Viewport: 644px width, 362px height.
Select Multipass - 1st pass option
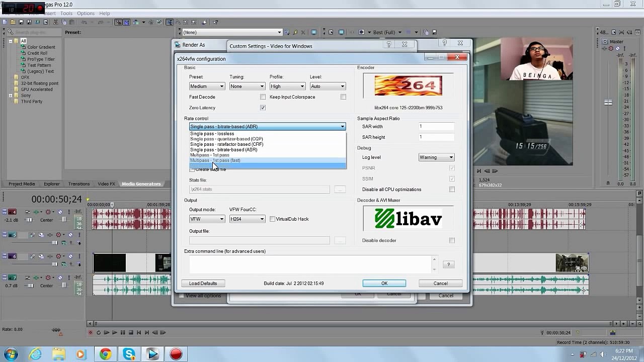pyautogui.click(x=268, y=155)
